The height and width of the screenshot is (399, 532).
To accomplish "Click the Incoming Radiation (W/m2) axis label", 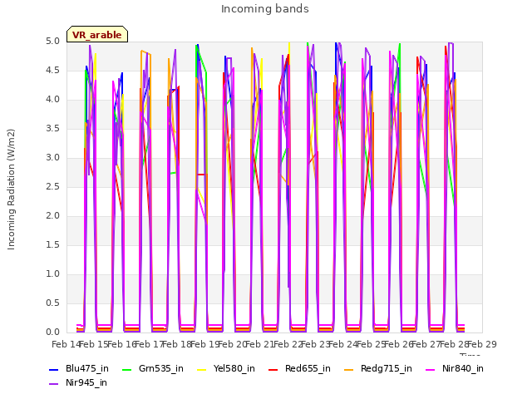I will pos(11,190).
